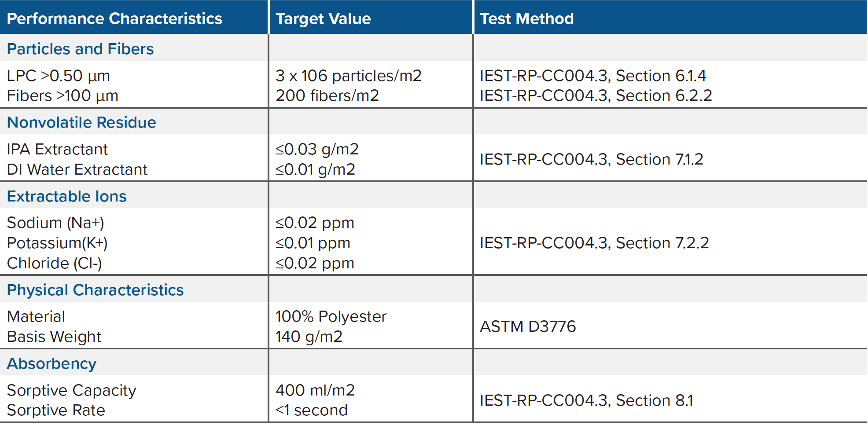Click the LPC >0.50 µm row label
868x425 pixels.
pos(58,76)
